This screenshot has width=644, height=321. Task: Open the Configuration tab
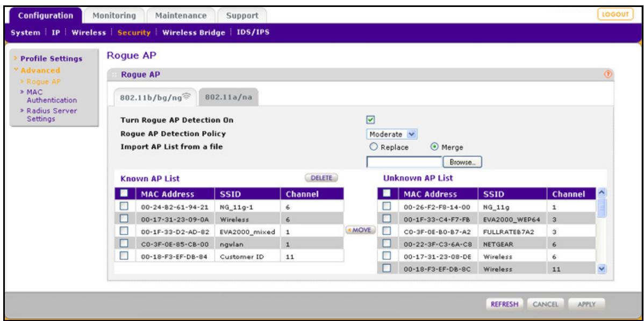47,16
